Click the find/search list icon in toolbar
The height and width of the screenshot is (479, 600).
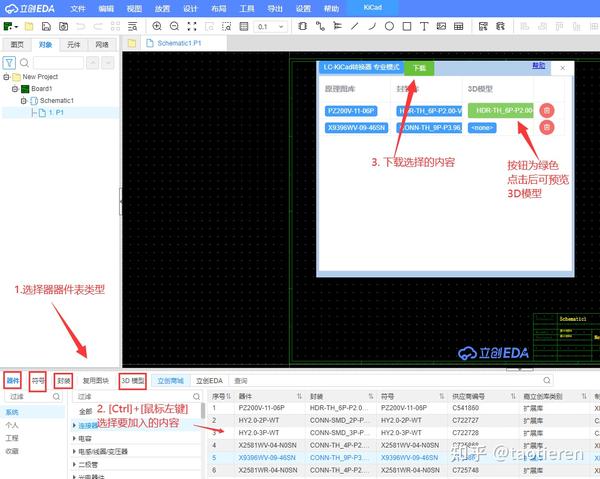click(132, 26)
